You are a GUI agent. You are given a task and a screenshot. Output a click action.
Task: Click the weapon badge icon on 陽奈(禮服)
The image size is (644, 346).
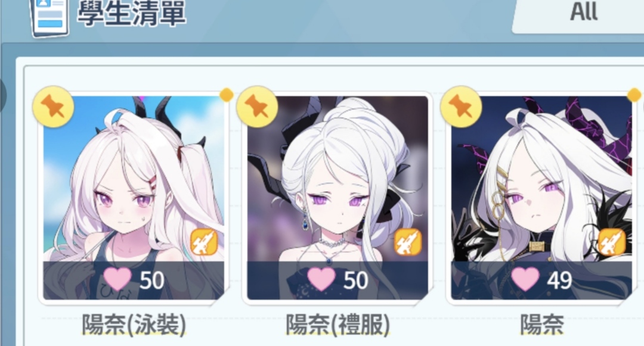pos(407,242)
